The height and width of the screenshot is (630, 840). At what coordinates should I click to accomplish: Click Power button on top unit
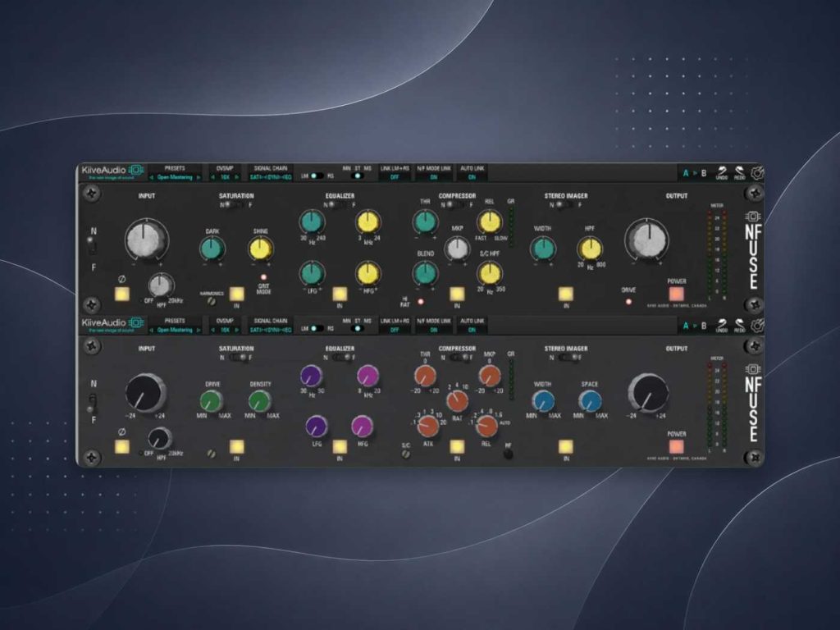(x=676, y=294)
